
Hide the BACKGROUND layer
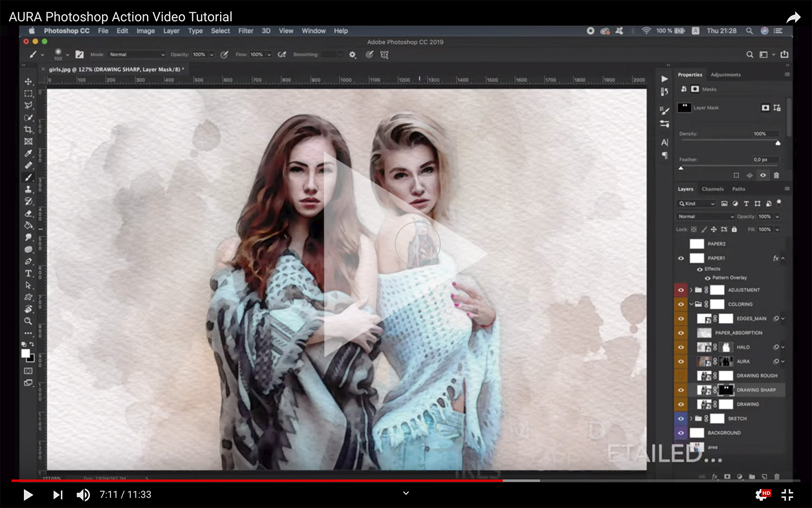click(x=681, y=433)
